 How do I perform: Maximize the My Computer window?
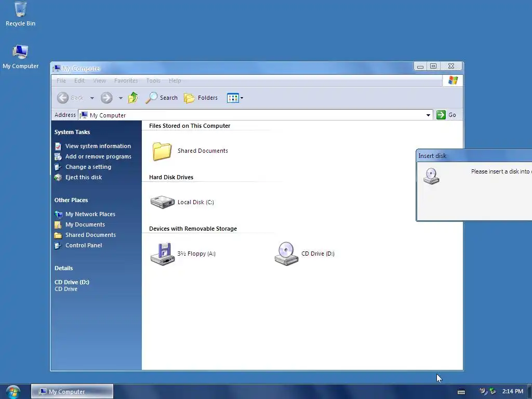(433, 66)
